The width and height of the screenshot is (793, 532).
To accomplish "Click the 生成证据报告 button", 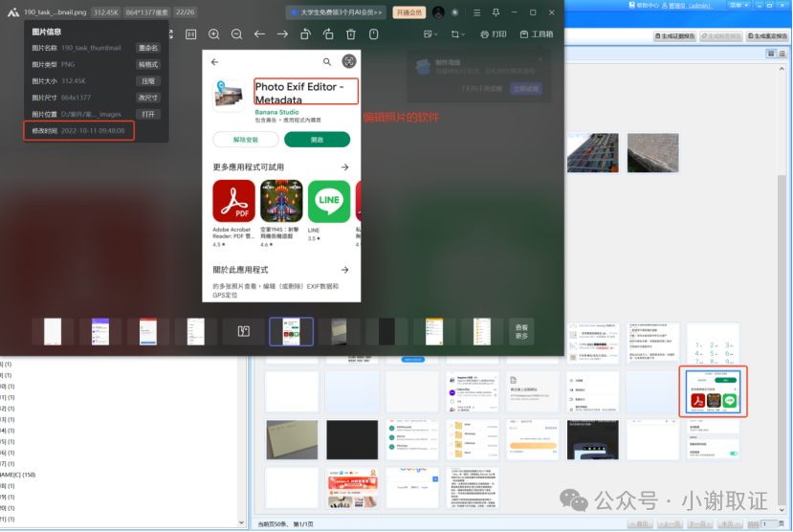I will click(x=674, y=36).
